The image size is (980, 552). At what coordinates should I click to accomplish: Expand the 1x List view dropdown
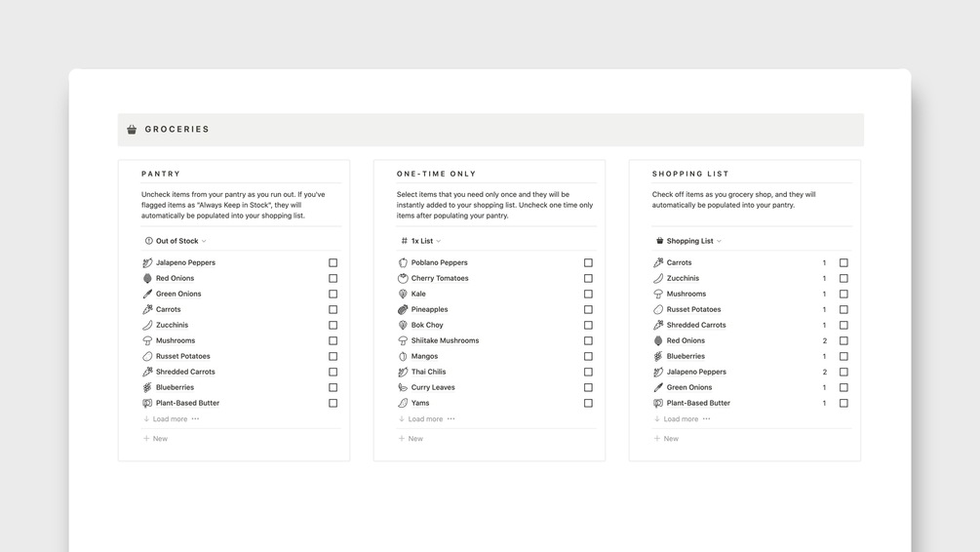tap(422, 241)
